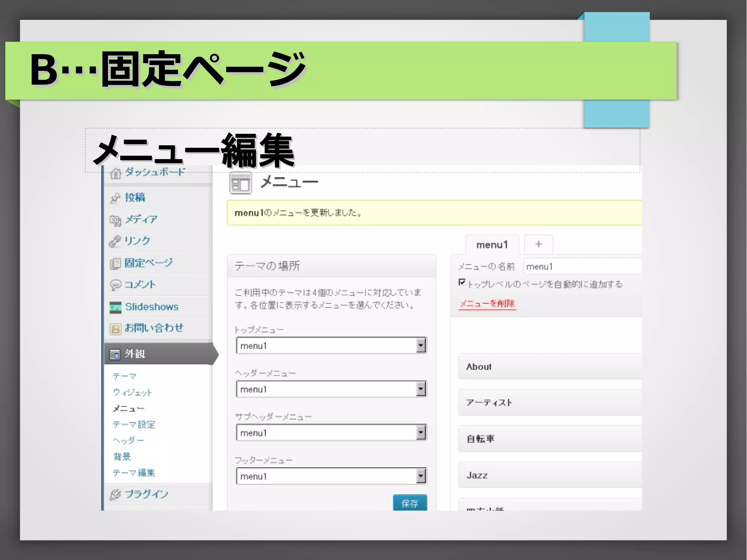Open the コメント sidebar menu
Image resolution: width=747 pixels, height=560 pixels.
(140, 285)
